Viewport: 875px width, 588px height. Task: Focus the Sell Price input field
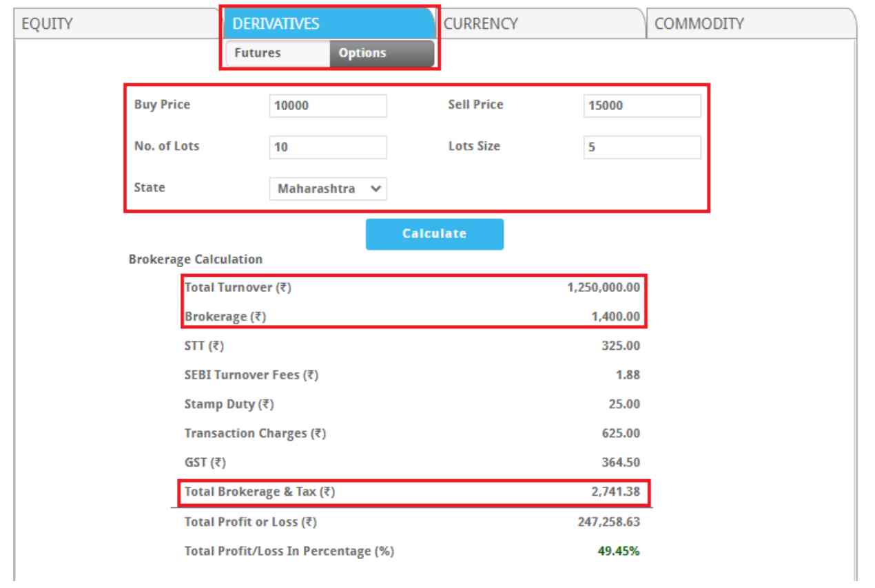click(x=641, y=107)
